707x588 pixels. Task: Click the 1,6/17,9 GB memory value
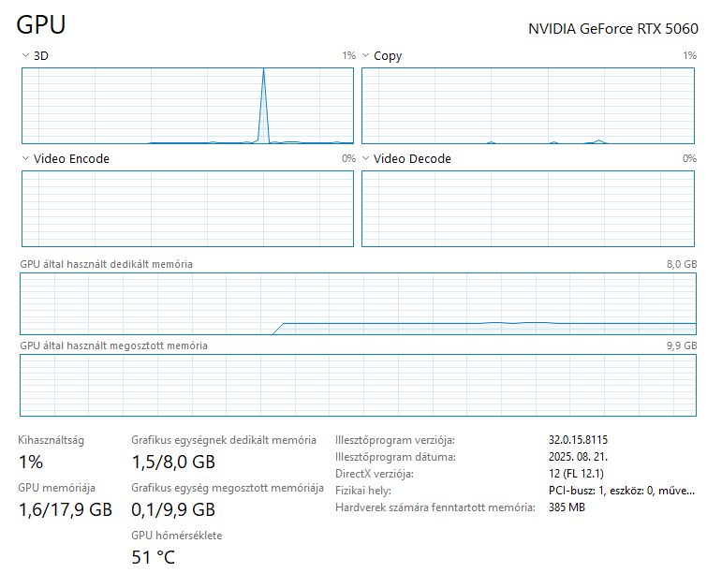[x=66, y=510]
